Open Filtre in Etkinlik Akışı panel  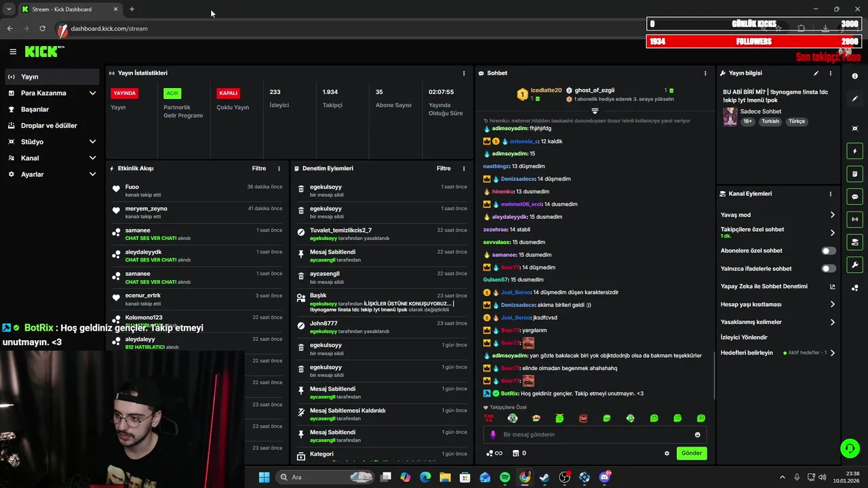tap(258, 168)
